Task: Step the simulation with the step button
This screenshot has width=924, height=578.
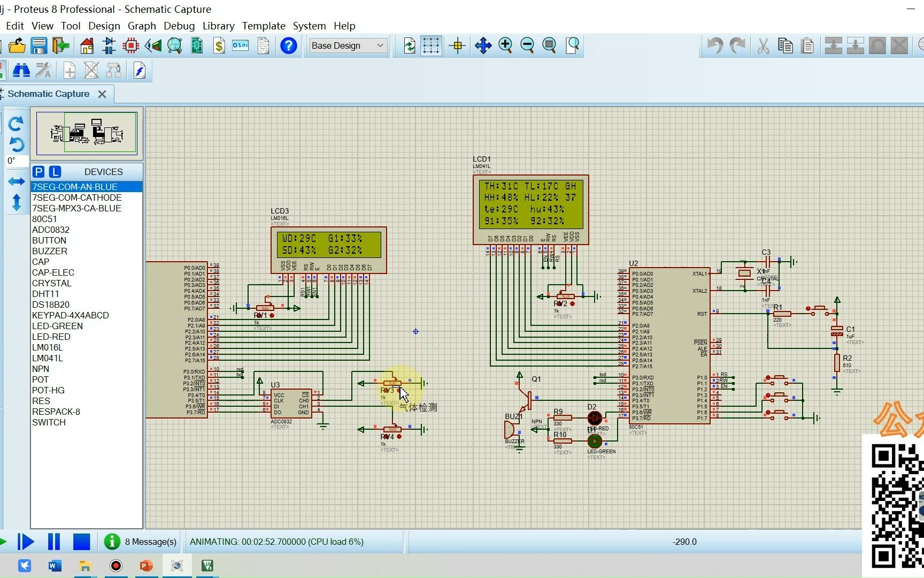Action: [x=25, y=542]
